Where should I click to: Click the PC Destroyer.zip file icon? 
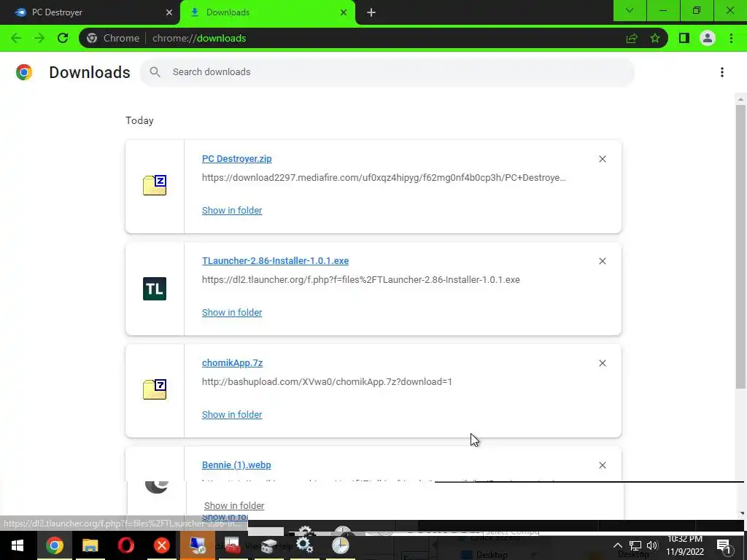coord(155,185)
